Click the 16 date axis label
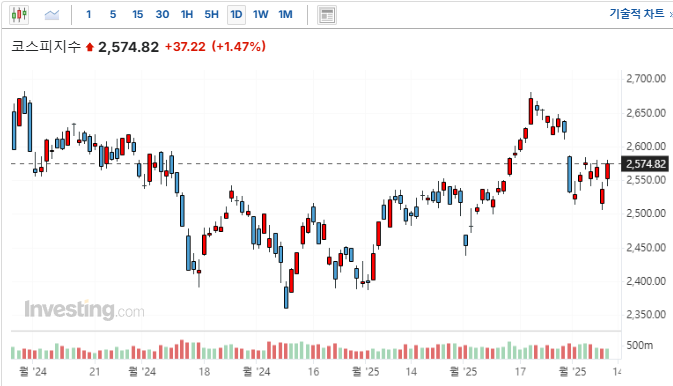 point(313,372)
